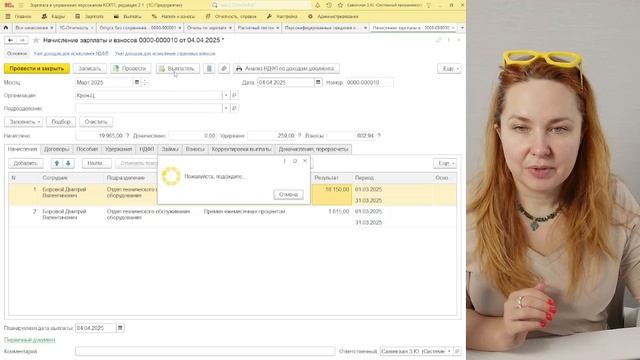Click the home page icon
The height and width of the screenshot is (360, 640).
click(6, 28)
